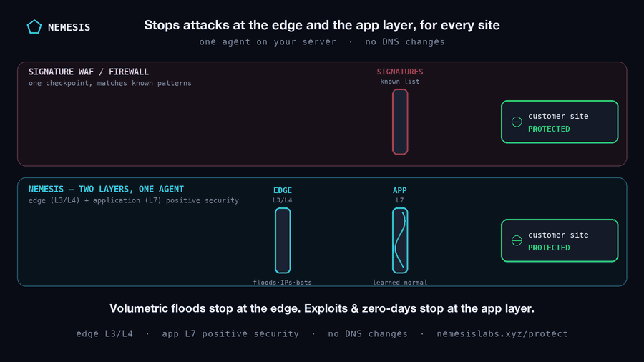The width and height of the screenshot is (644, 362).
Task: Click the "SIGNATURE WAF / FIREWALL" heading
Action: coord(89,72)
